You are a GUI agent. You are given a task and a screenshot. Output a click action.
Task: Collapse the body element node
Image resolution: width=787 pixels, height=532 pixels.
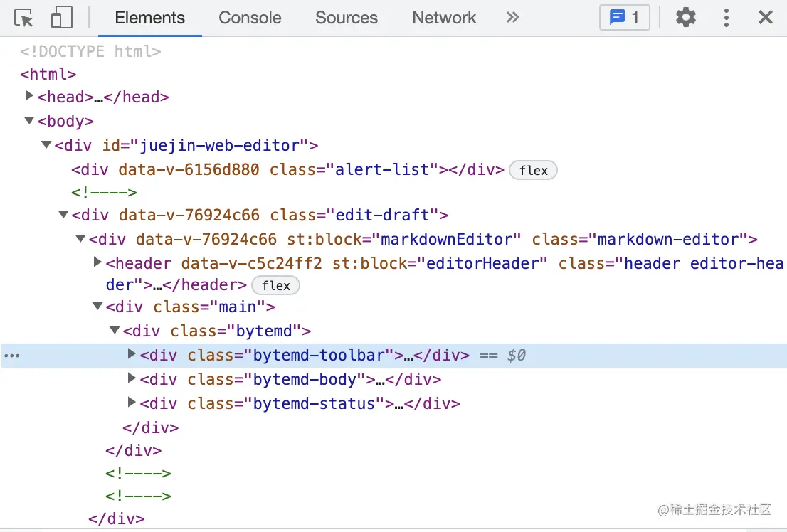tap(29, 120)
